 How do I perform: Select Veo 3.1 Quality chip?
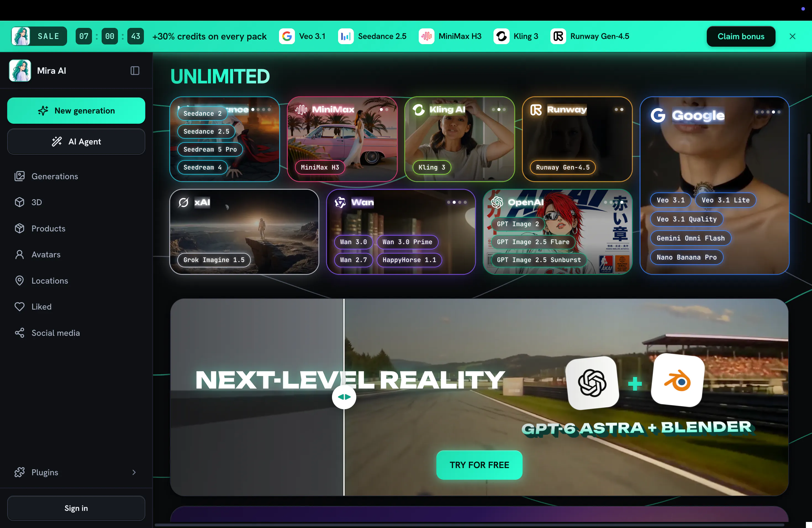pyautogui.click(x=686, y=219)
